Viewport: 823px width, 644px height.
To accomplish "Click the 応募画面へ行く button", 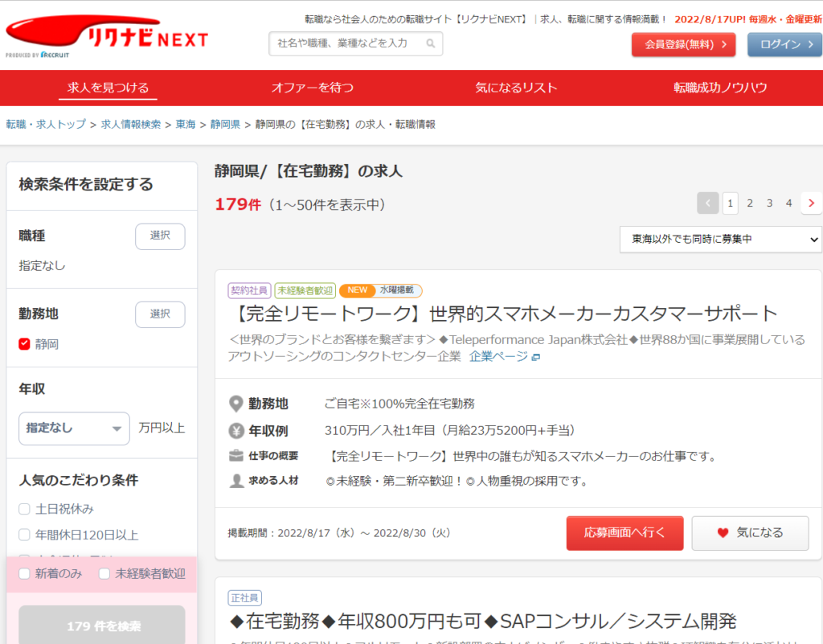I will click(x=624, y=533).
